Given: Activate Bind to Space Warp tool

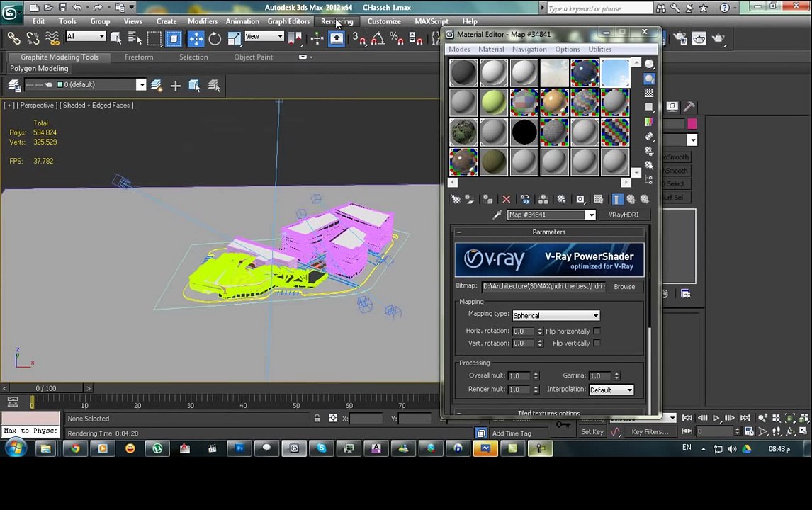Looking at the screenshot, I should click(x=52, y=38).
